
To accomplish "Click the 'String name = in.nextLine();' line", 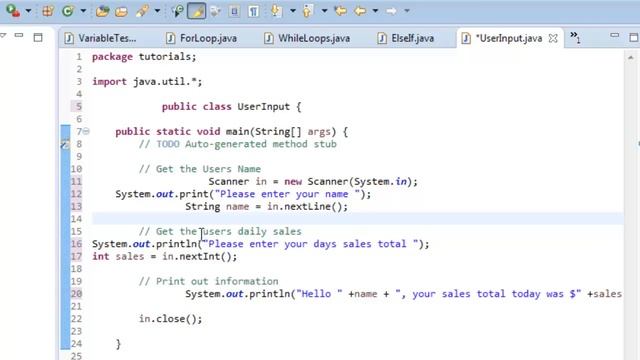I will click(267, 207).
